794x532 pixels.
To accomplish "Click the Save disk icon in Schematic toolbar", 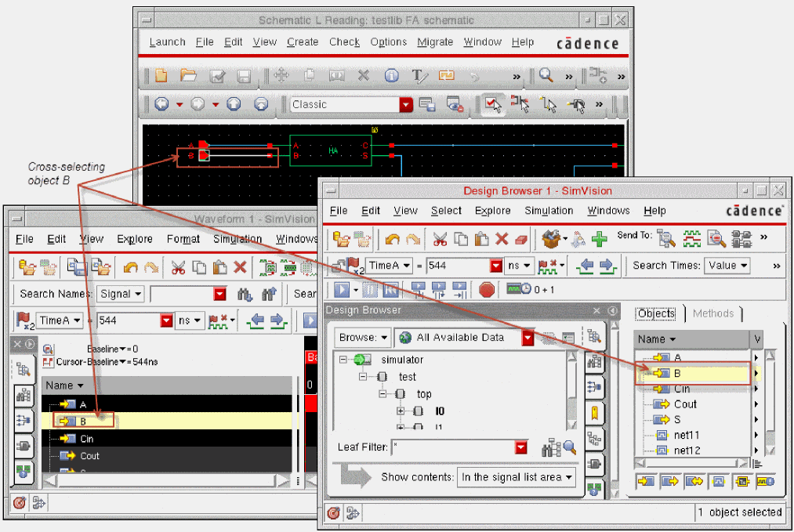I will click(244, 76).
